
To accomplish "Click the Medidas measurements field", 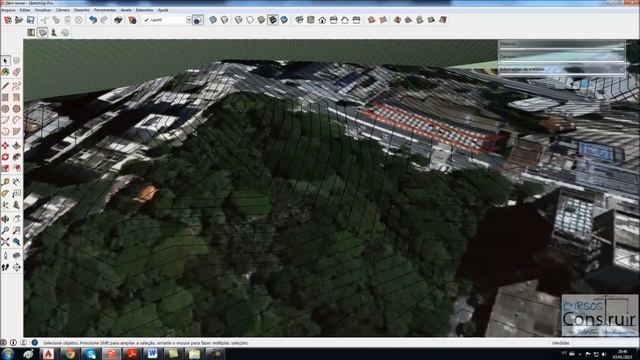I will click(x=605, y=343).
